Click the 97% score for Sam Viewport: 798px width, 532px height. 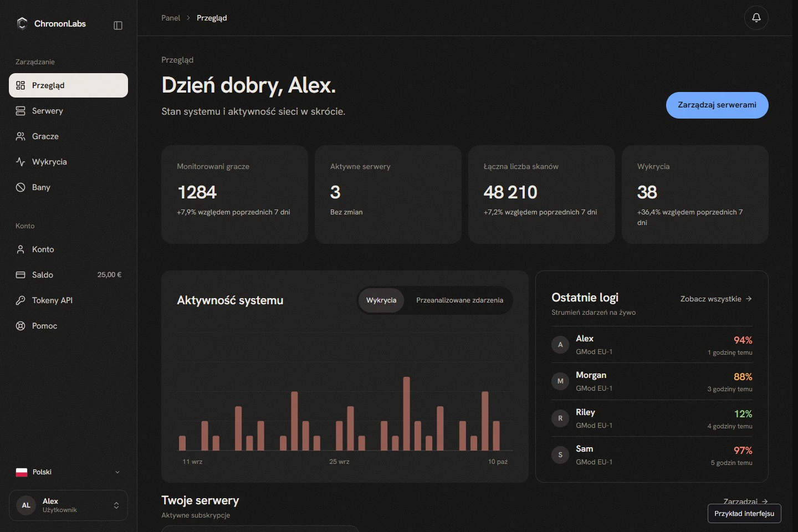[x=743, y=451]
